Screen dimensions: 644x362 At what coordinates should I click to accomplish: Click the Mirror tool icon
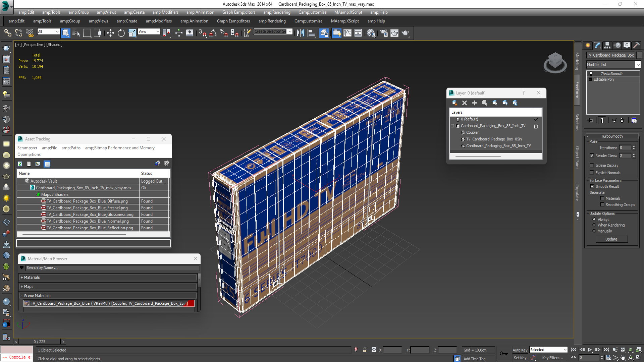pyautogui.click(x=300, y=33)
